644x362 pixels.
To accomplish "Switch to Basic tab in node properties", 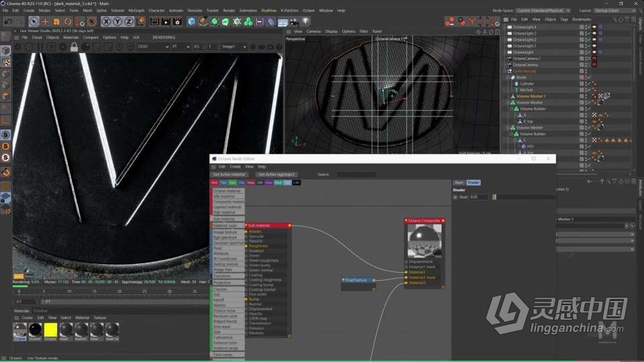I will (459, 182).
